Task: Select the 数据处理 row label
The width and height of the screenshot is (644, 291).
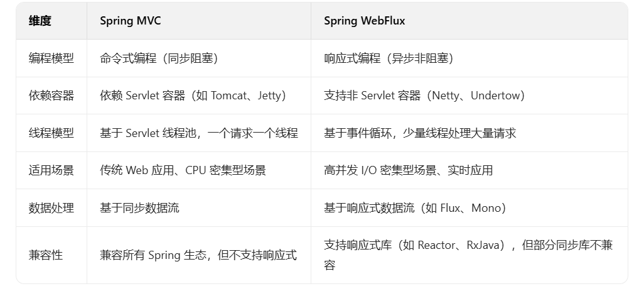Action: (51, 207)
